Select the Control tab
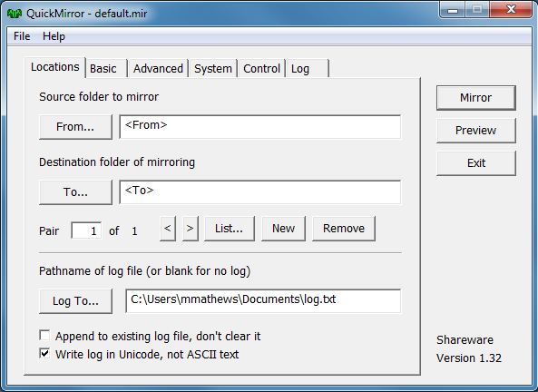The width and height of the screenshot is (538, 392). point(262,69)
